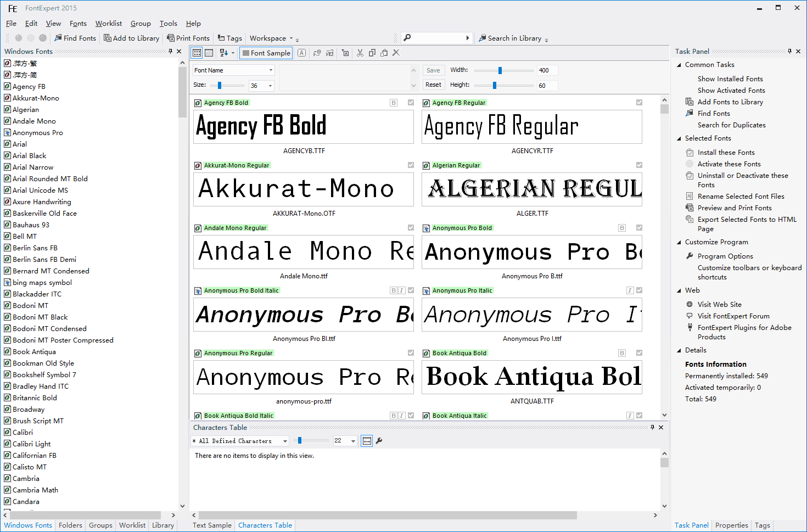Switch to Thumbnails view in font preview toolbar

(x=197, y=53)
